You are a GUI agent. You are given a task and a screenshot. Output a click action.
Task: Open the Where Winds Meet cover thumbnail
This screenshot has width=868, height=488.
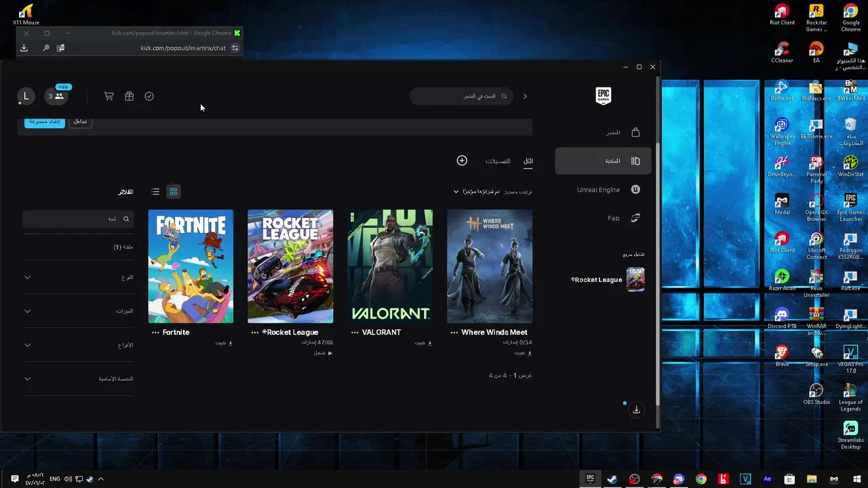(490, 266)
